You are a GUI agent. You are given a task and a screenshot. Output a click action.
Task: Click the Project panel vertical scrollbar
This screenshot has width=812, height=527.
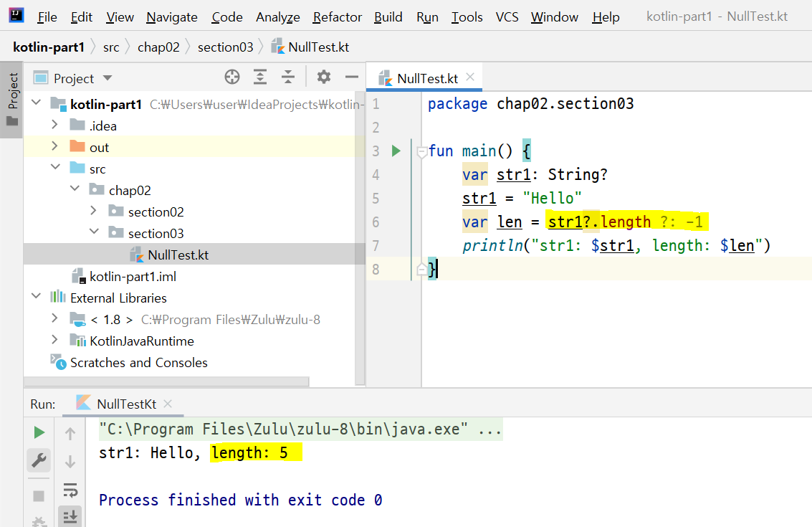pos(360,238)
